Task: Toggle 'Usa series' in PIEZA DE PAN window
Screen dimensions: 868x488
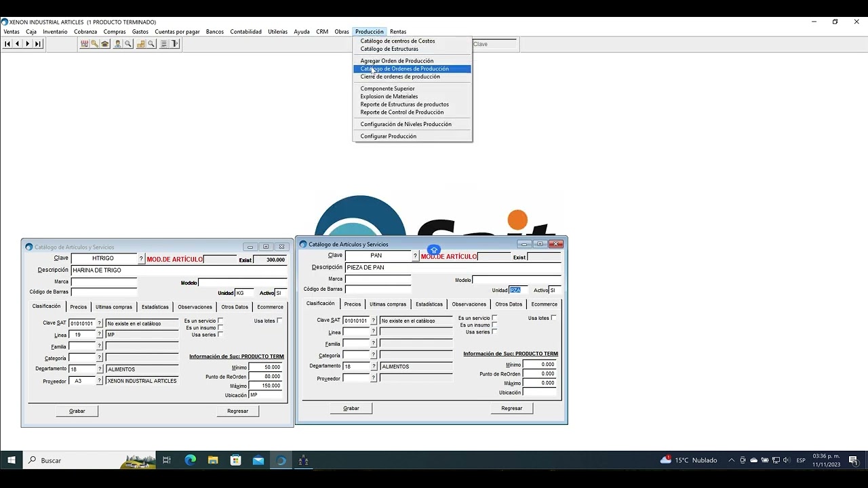Action: click(x=494, y=332)
